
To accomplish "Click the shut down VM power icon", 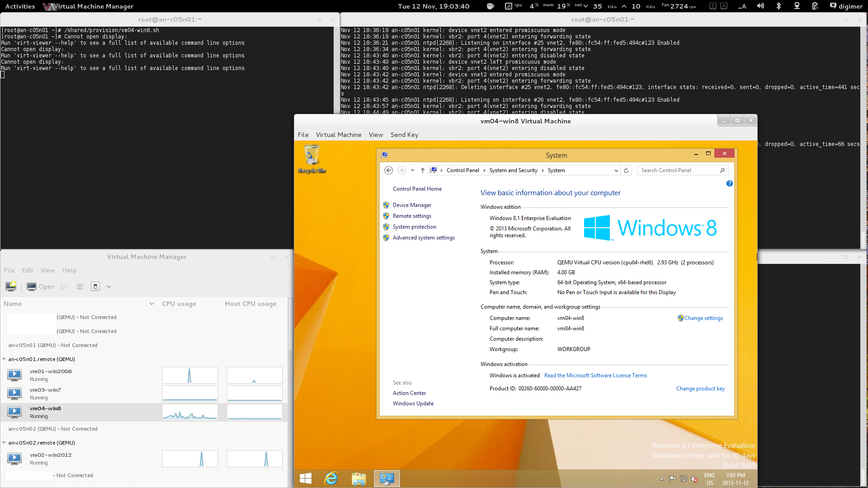I will coord(95,286).
